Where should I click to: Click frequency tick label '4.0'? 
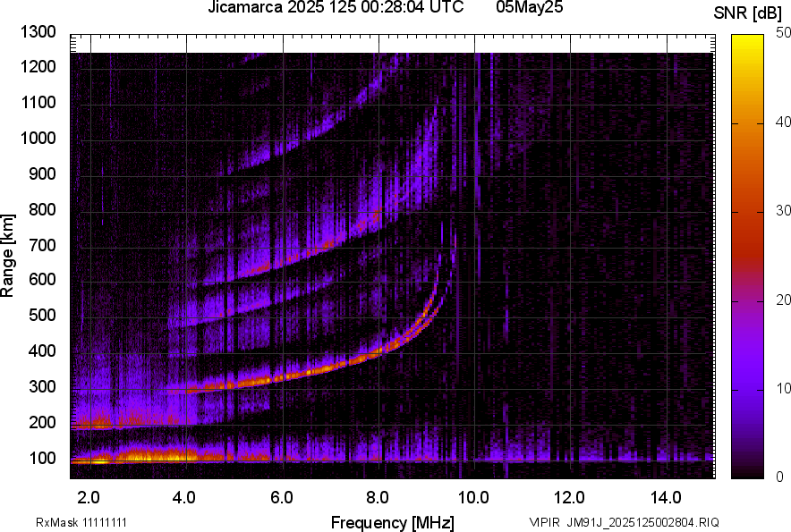tap(184, 498)
